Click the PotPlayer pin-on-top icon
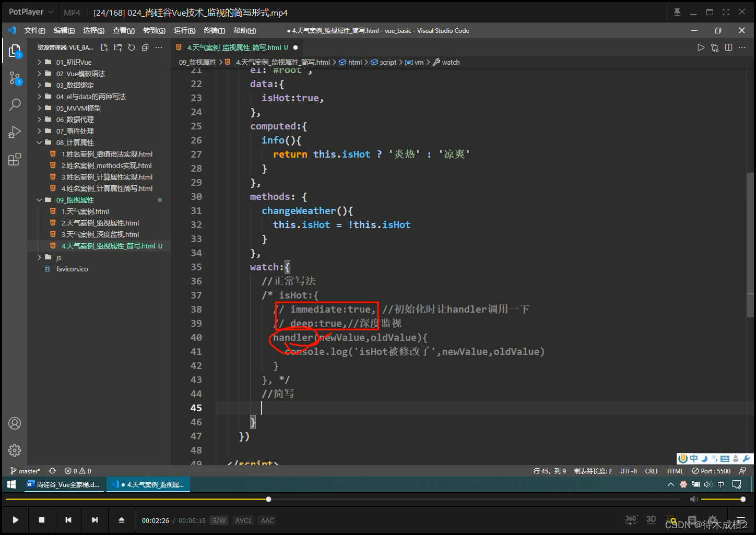756x535 pixels. point(677,12)
